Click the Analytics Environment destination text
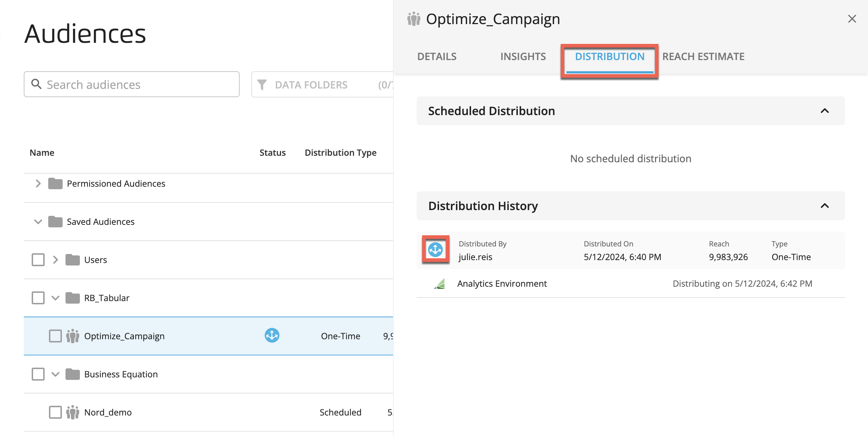The image size is (868, 436). pyautogui.click(x=502, y=284)
